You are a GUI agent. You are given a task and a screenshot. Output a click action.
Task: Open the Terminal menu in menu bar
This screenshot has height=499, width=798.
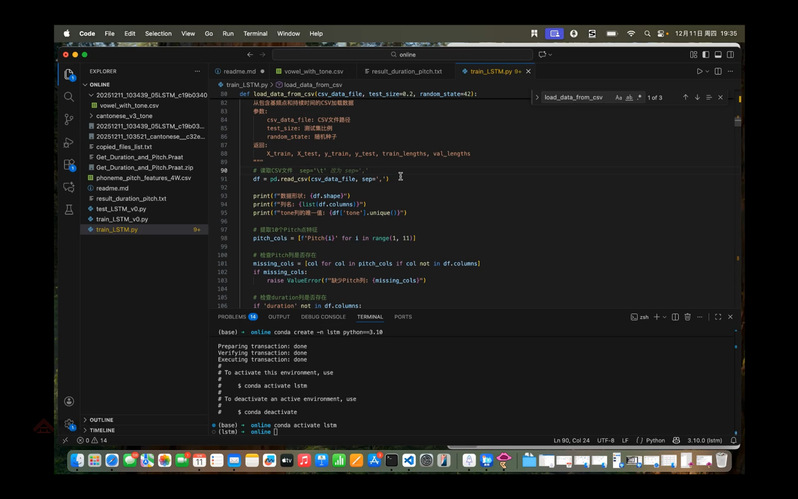255,33
